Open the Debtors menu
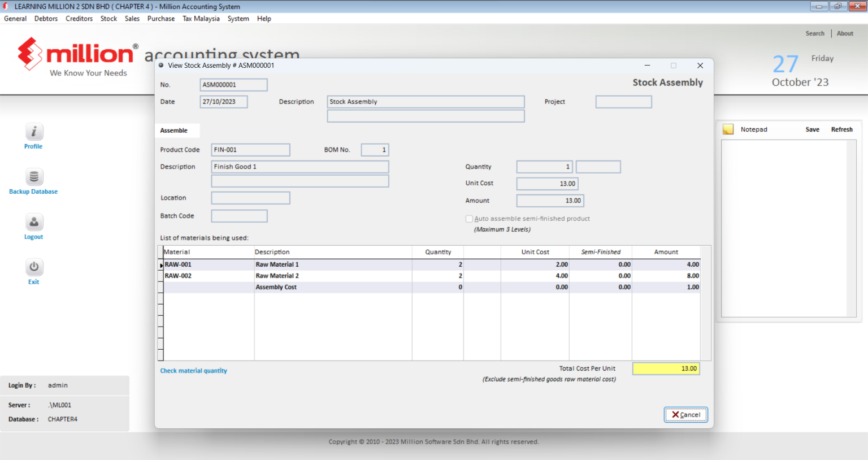 [46, 19]
